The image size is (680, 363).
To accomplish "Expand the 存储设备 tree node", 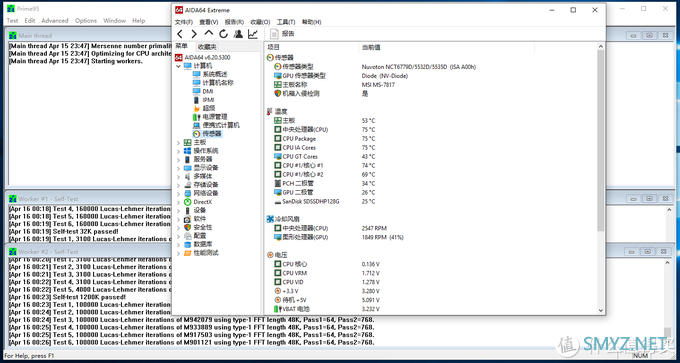I will click(x=178, y=185).
